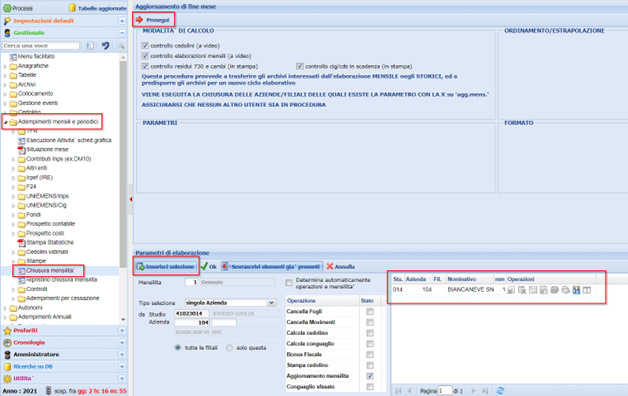Viewport: 628px width, 396px height.
Task: Click the Utilita' gear icon
Action: click(7, 378)
